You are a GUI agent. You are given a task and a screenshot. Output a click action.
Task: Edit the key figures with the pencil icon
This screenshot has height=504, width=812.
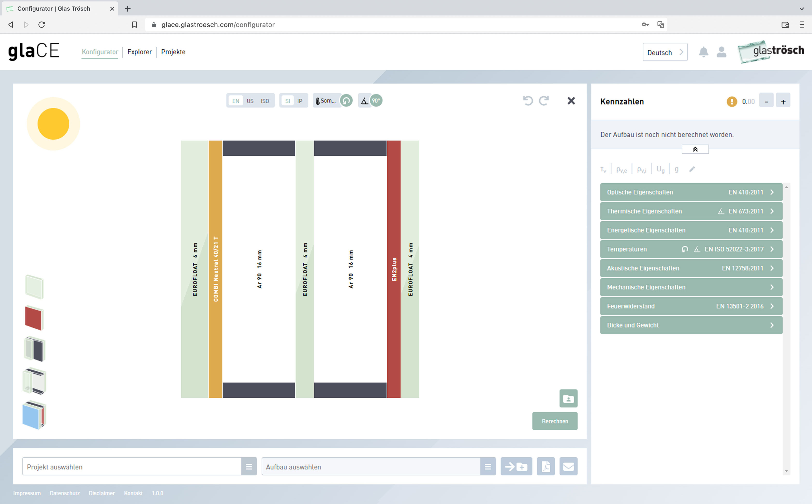pos(692,169)
